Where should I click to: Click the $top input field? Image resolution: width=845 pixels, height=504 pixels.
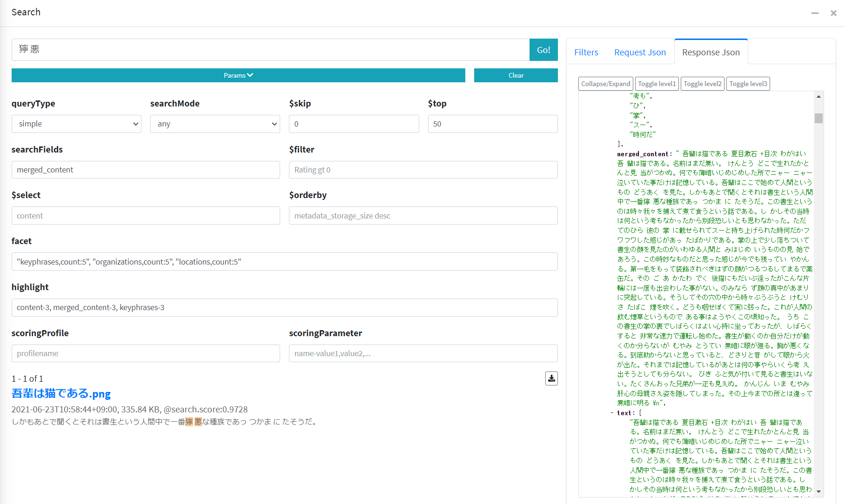[493, 124]
